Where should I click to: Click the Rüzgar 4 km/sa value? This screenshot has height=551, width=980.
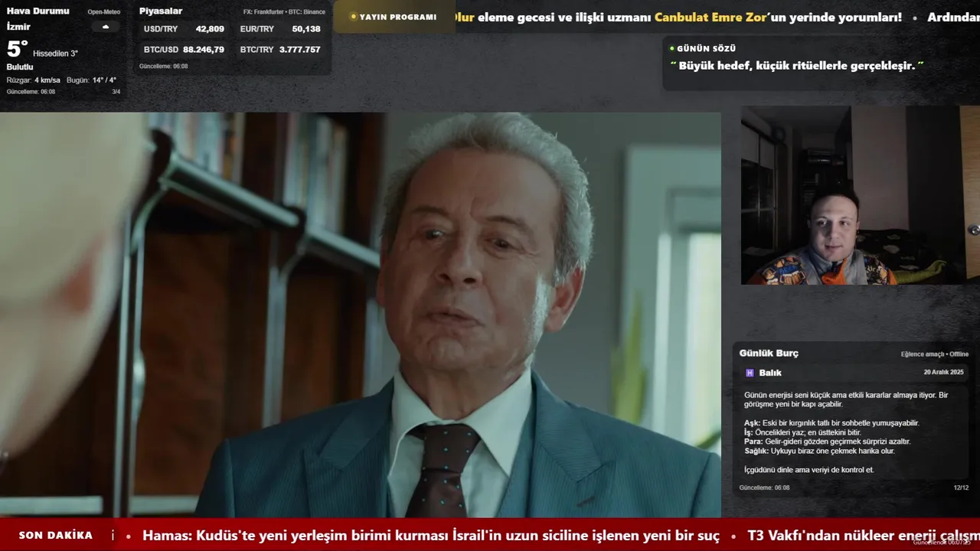(33, 80)
